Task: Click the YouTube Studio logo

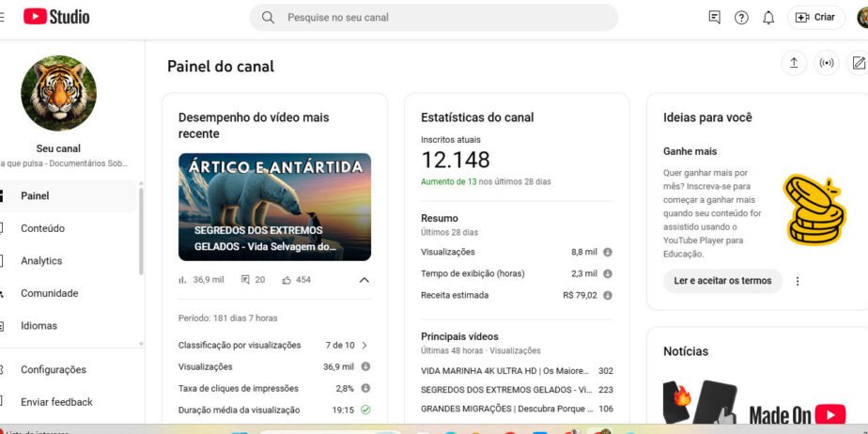Action: [x=56, y=17]
